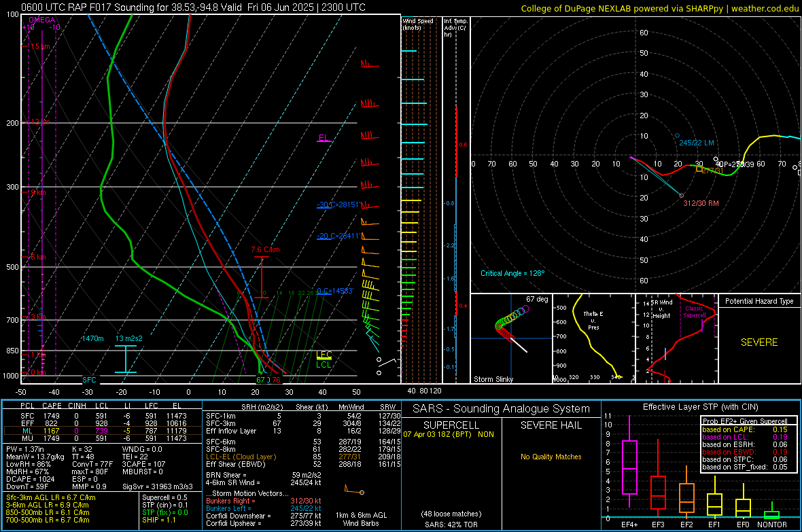
Task: Select the red 7.6 C/km lapse rate label
Action: [265, 249]
